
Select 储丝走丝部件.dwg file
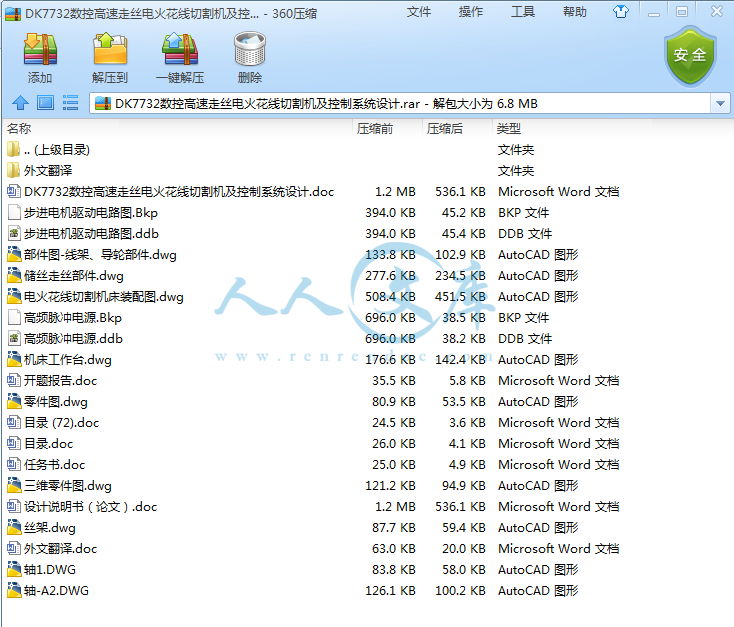73,275
